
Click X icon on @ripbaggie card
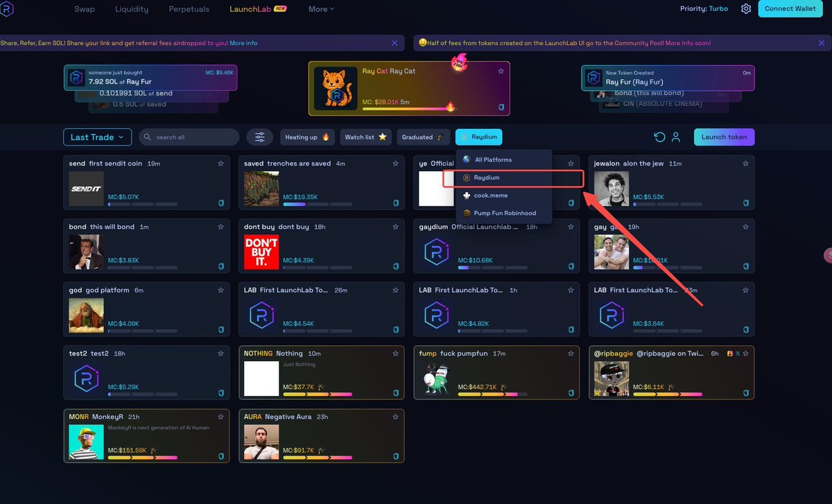737,354
